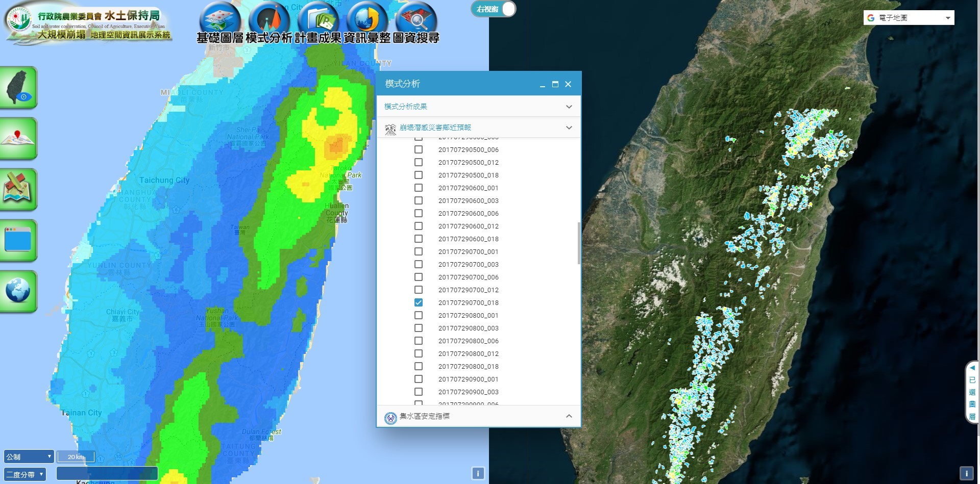Click the coordinate display box
This screenshot has width=980, height=484.
[107, 474]
